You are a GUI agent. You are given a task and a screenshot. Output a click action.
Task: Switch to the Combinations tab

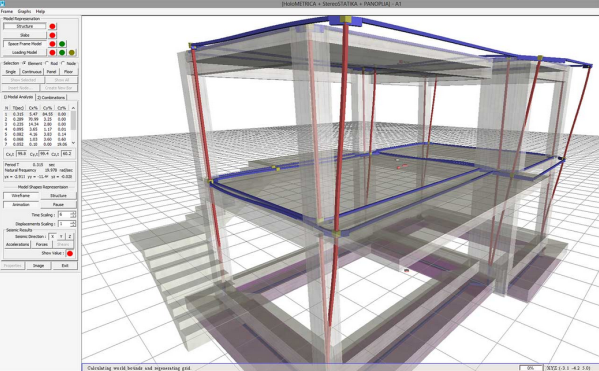(x=51, y=97)
